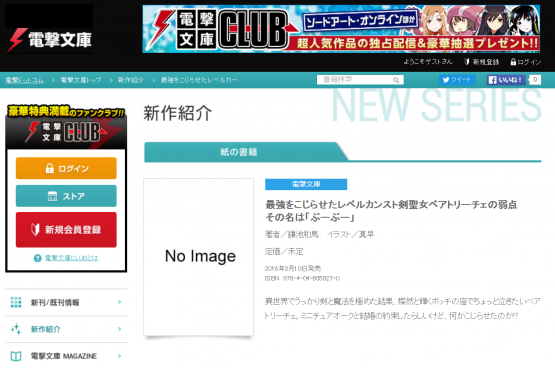This screenshot has width=555, height=368.
Task: Click the magnifier search icon
Action: (396, 80)
